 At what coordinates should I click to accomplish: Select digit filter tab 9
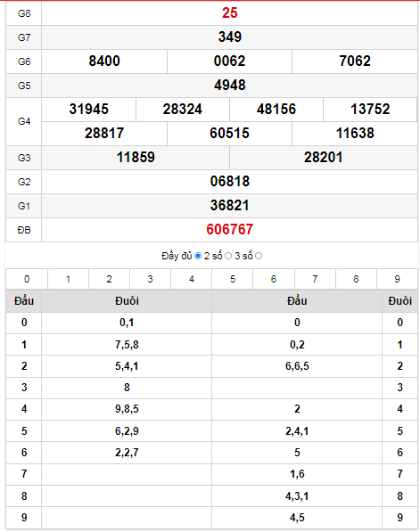tap(397, 279)
